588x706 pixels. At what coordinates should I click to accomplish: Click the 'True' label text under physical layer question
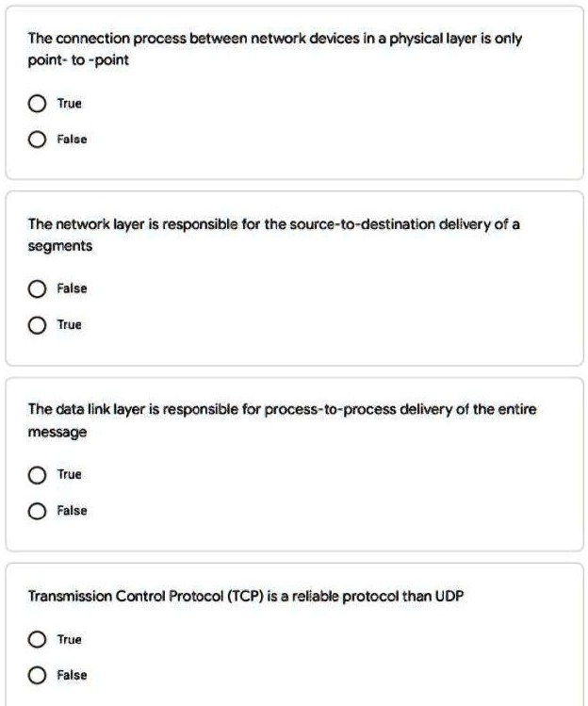pos(70,104)
